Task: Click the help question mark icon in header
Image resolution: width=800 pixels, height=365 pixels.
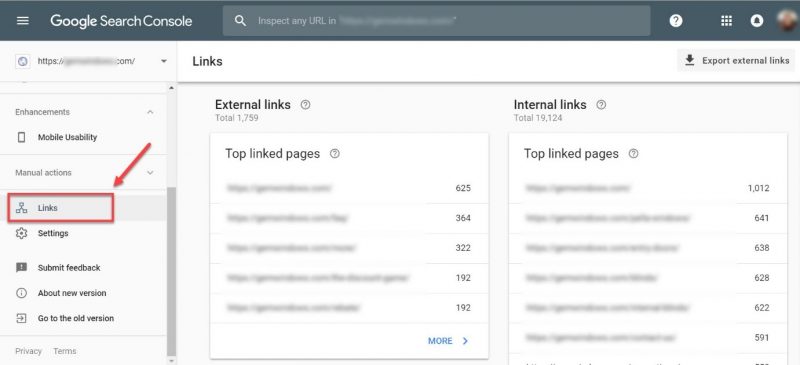Action: [x=676, y=21]
